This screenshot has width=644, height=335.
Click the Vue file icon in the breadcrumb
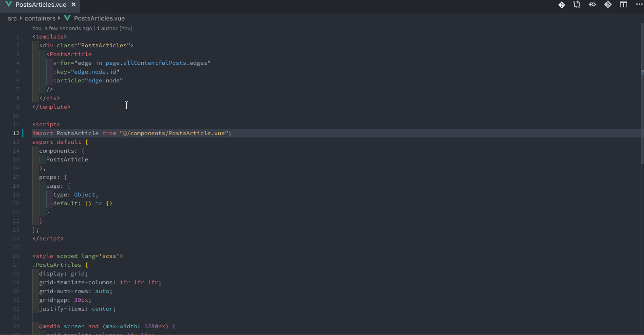pos(67,19)
